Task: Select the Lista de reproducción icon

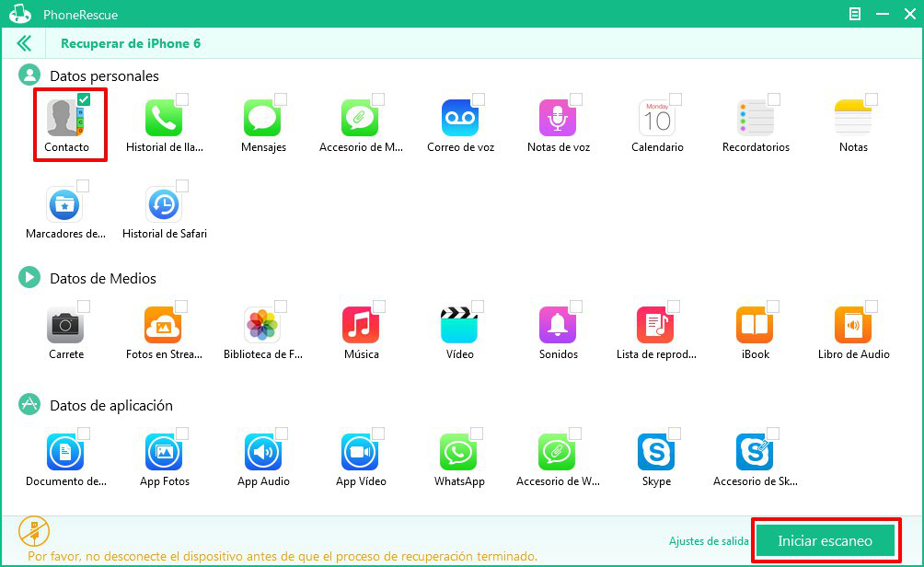Action: (655, 325)
